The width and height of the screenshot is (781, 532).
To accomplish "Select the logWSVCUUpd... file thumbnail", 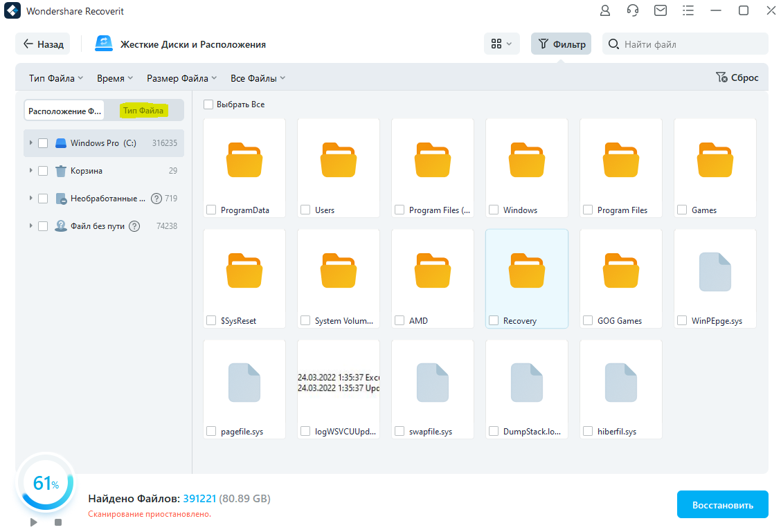I will [338, 382].
